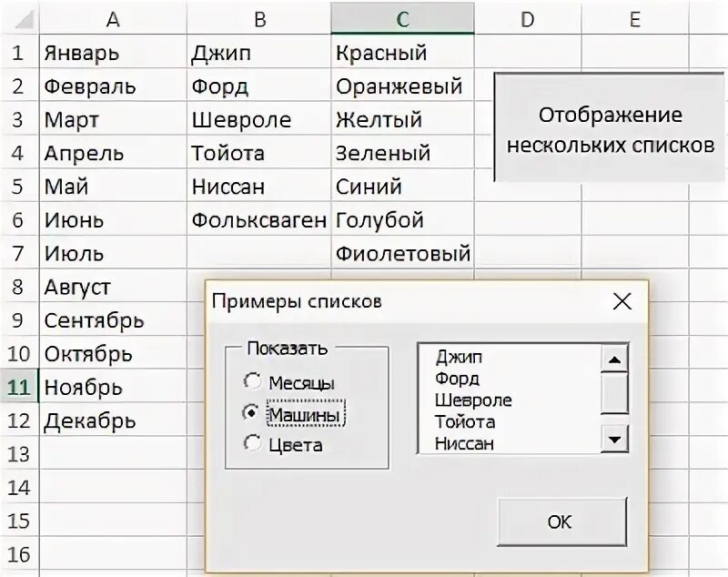Select row 11 header
The height and width of the screenshot is (577, 728).
pos(19,386)
